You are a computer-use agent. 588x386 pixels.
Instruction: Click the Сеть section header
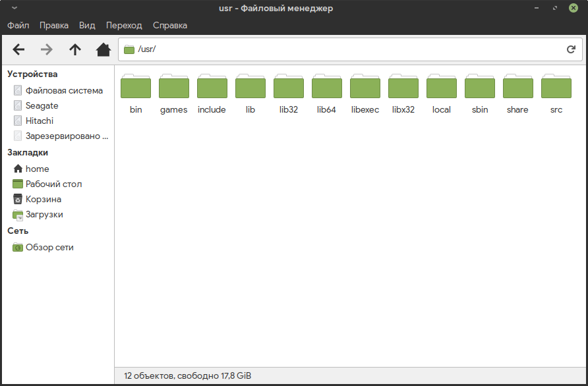(18, 231)
